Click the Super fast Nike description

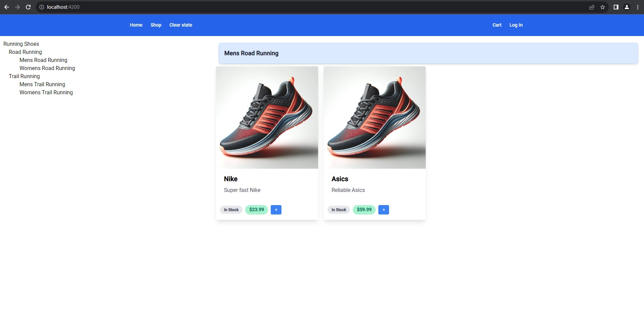click(x=242, y=190)
